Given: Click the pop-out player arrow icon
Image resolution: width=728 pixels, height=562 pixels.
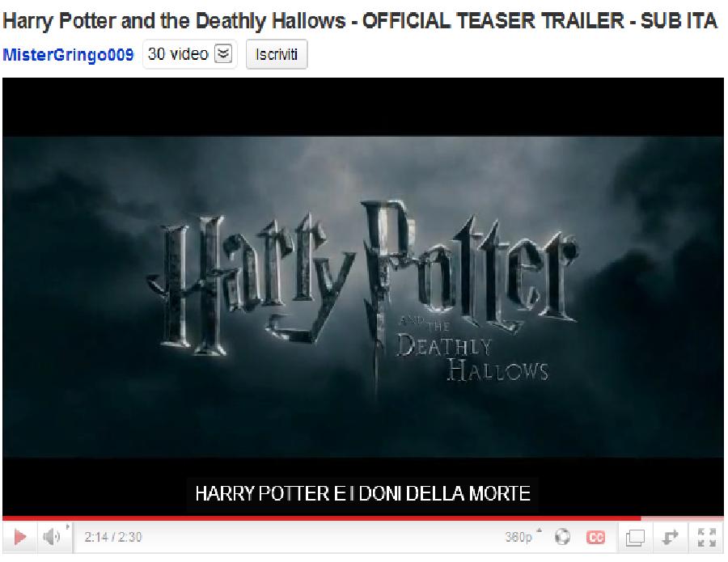Looking at the screenshot, I should 670,538.
